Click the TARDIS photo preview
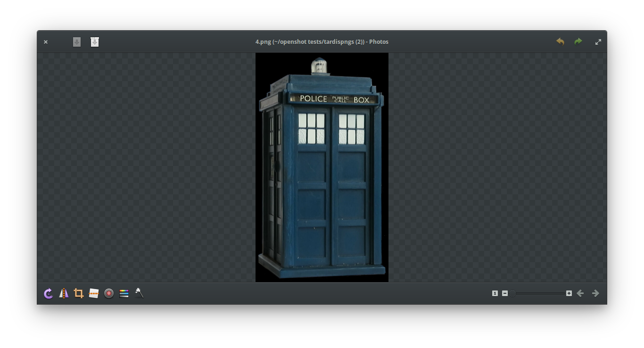 tap(322, 167)
